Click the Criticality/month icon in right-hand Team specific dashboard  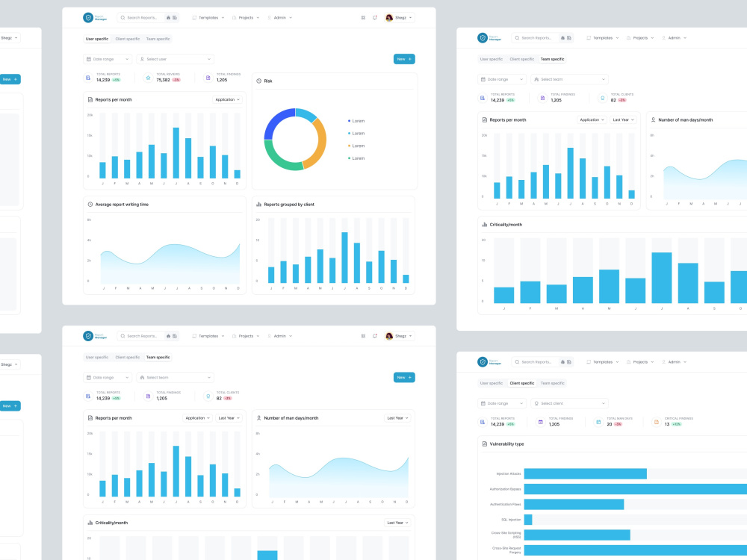pyautogui.click(x=485, y=224)
